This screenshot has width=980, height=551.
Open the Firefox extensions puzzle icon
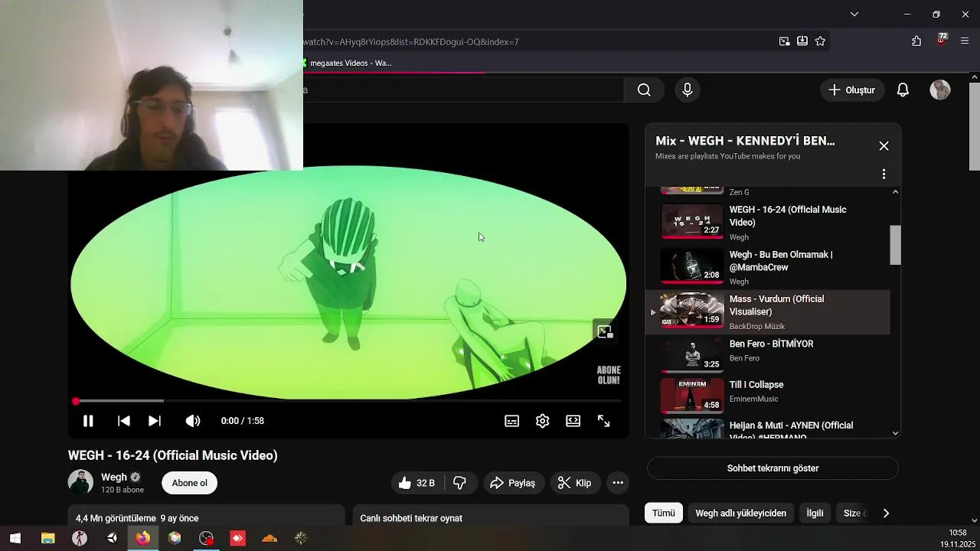tap(916, 41)
